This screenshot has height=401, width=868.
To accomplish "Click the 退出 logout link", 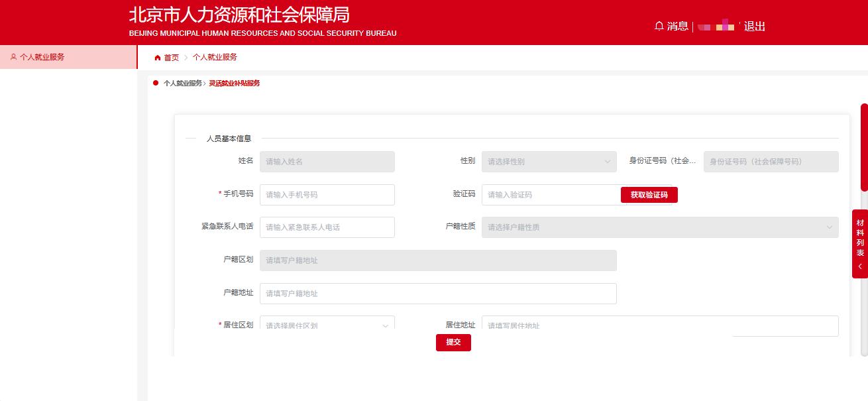I will (x=755, y=26).
